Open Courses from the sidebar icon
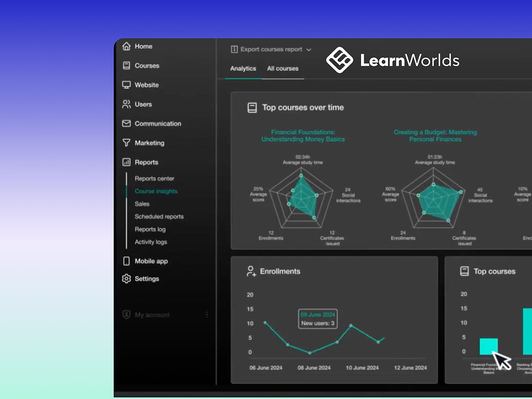Viewport: 532px width, 399px height. point(126,65)
